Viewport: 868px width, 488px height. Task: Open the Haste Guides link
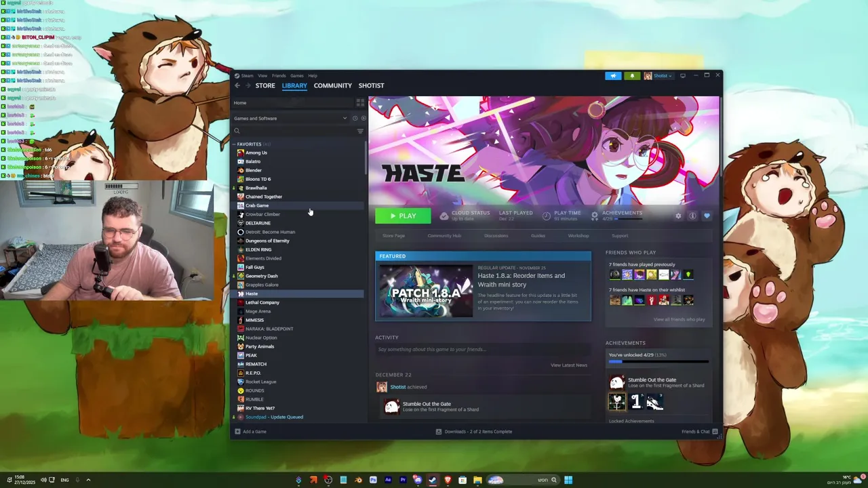pos(538,236)
